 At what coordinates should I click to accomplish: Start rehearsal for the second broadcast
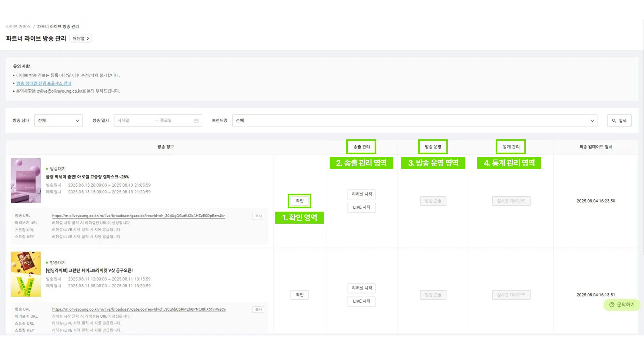(x=362, y=288)
